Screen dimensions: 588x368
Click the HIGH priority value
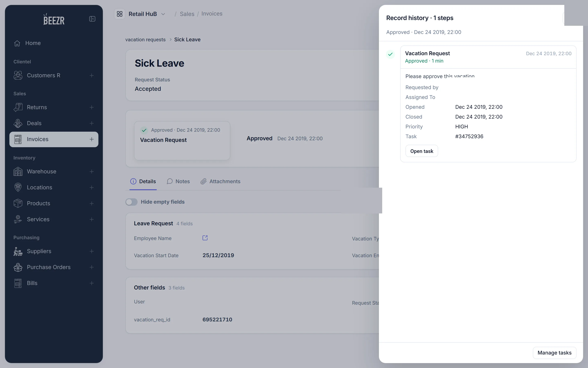461,127
